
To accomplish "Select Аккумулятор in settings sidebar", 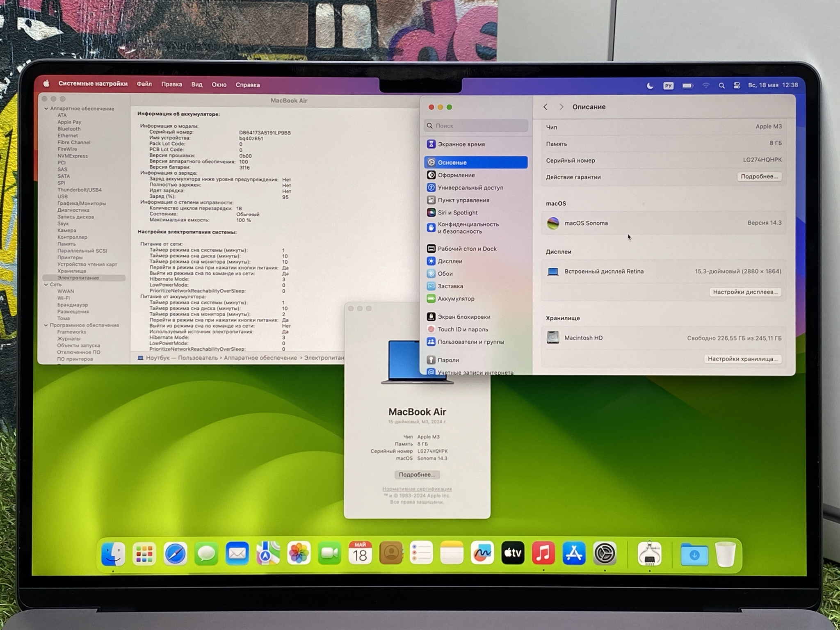I will click(x=456, y=299).
